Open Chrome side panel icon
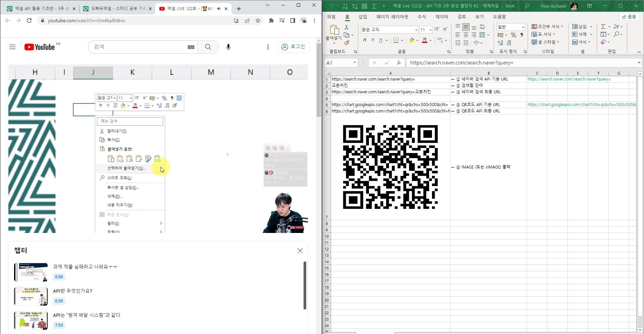The width and height of the screenshot is (644, 334). click(x=293, y=20)
